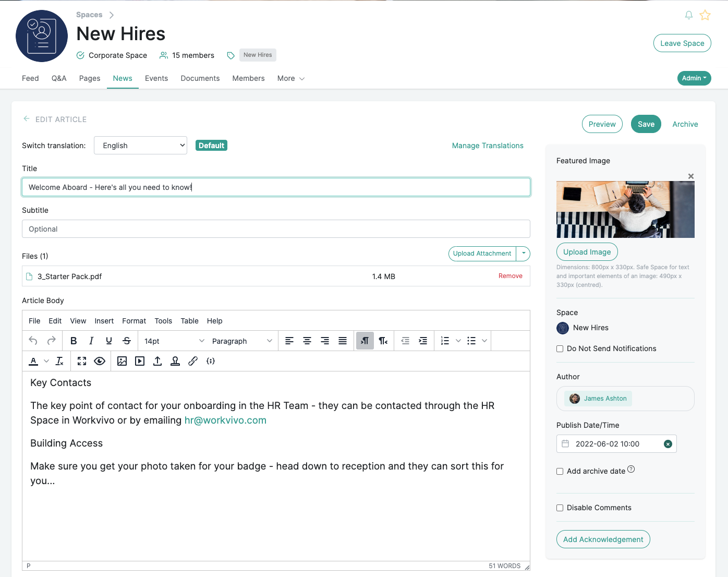The image size is (728, 577).
Task: Toggle bold formatting in editor toolbar
Action: click(x=74, y=341)
